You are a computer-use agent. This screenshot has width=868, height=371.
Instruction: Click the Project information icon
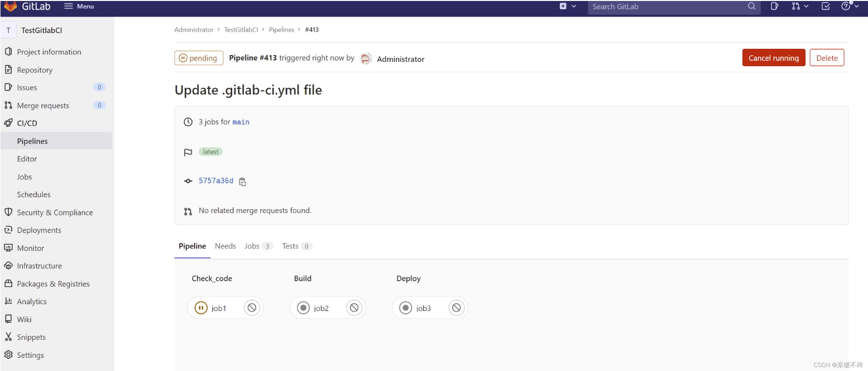coord(8,51)
